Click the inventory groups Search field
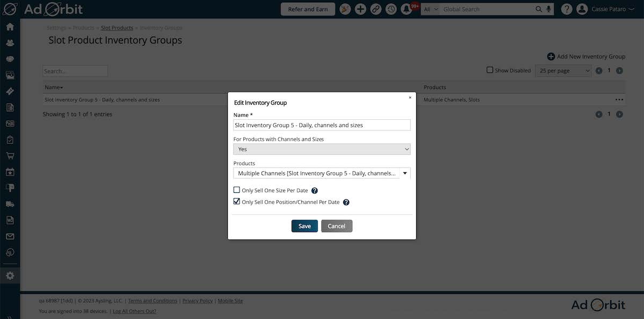This screenshot has height=319, width=644. tap(75, 71)
